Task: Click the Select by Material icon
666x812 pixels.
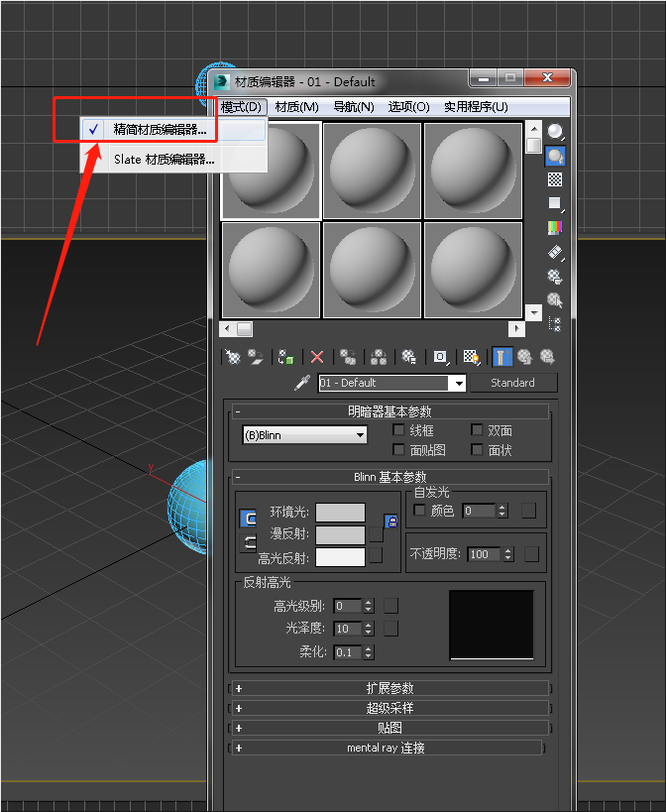Action: 555,299
